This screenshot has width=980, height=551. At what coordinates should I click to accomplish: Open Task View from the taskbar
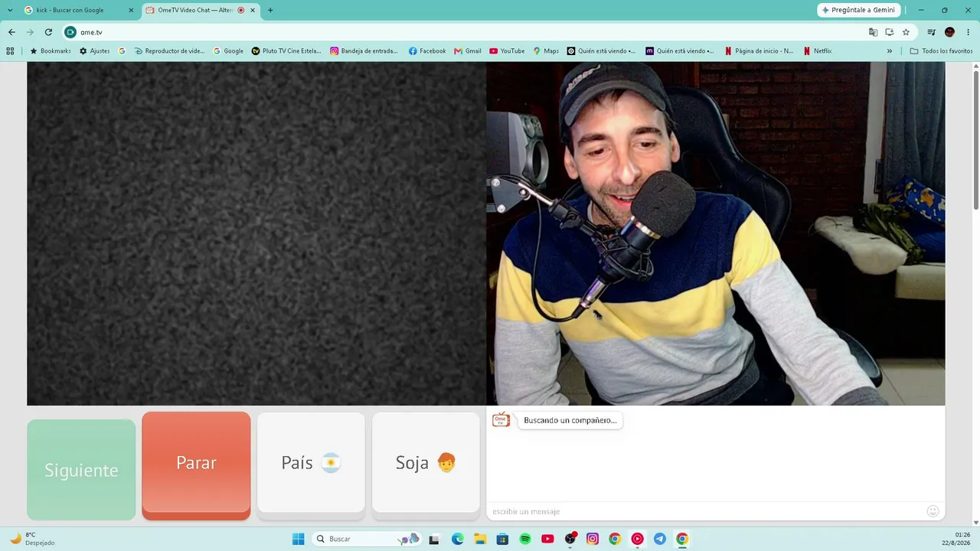434,539
